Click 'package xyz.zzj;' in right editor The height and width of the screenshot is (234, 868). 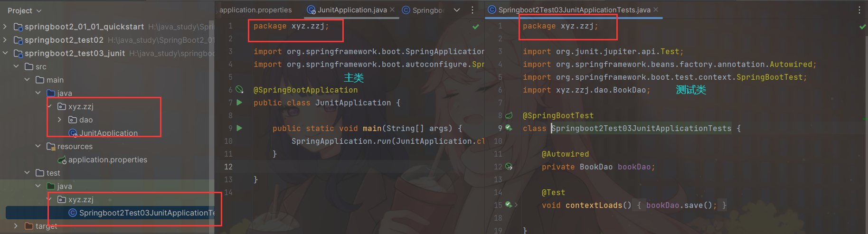(560, 26)
